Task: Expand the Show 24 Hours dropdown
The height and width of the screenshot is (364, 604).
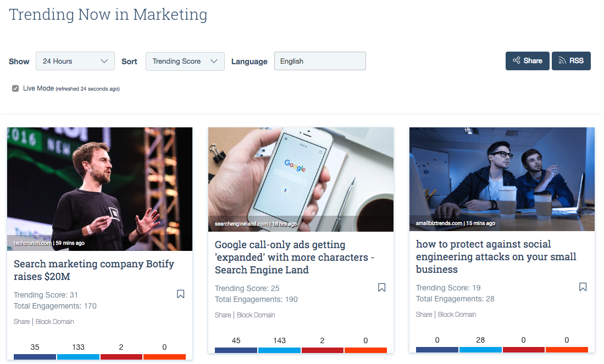Action: 75,61
